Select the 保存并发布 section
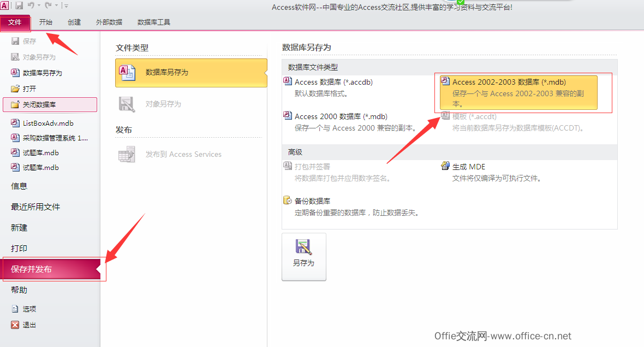Image resolution: width=644 pixels, height=347 pixels. (51, 269)
